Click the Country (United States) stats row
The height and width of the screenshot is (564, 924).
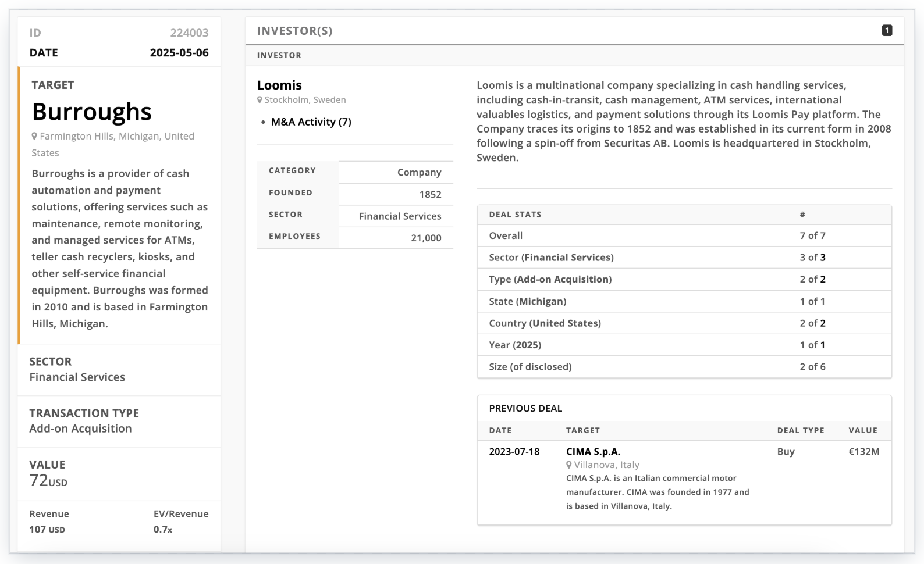tap(684, 323)
